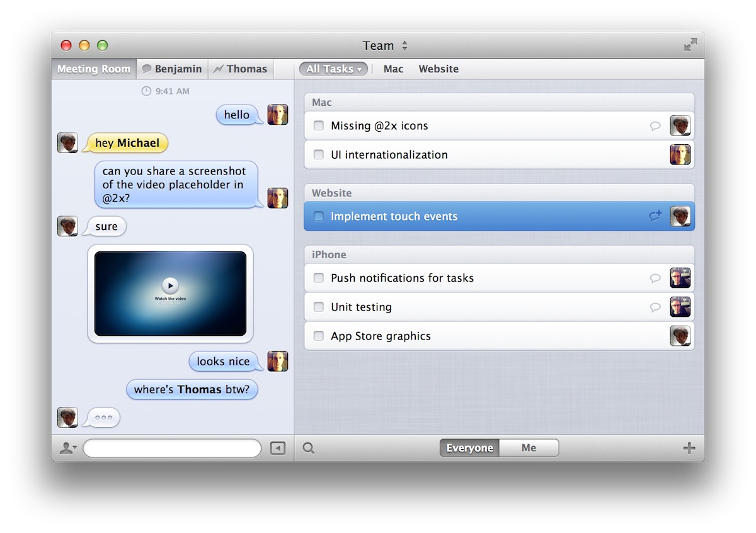Viewport: 756px width, 533px height.
Task: Check the Missing @2x icons checkbox
Action: tap(319, 126)
